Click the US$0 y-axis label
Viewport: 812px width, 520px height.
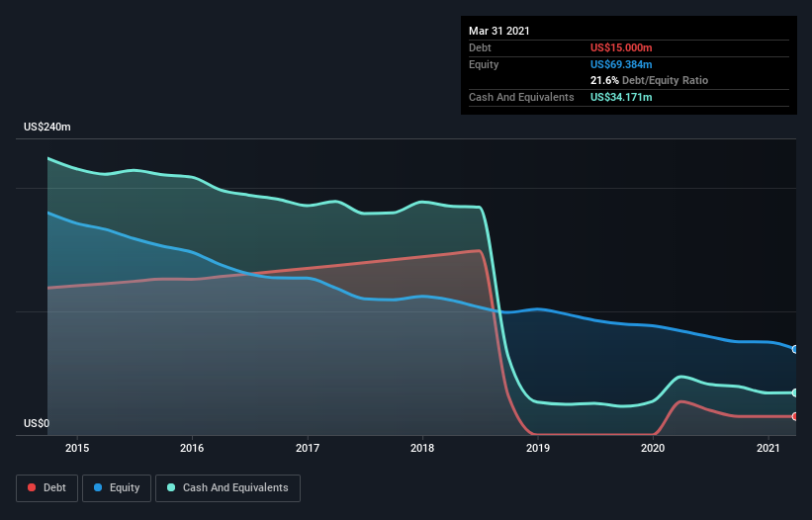[37, 423]
